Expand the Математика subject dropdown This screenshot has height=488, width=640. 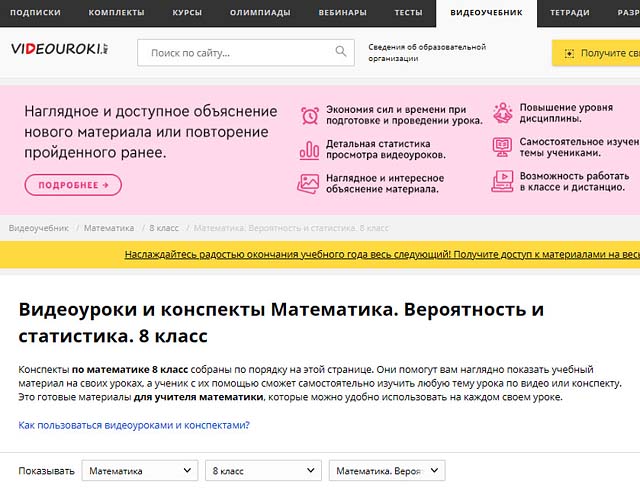pyautogui.click(x=140, y=470)
